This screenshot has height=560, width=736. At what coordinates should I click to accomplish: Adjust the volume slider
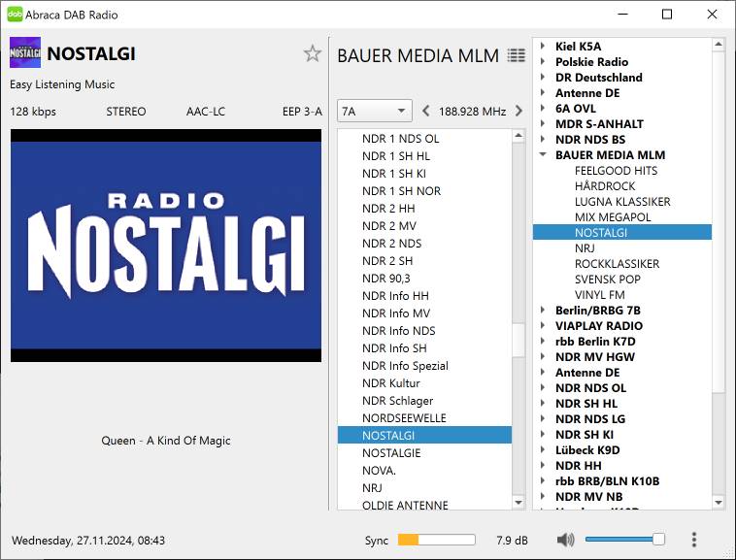click(x=624, y=540)
